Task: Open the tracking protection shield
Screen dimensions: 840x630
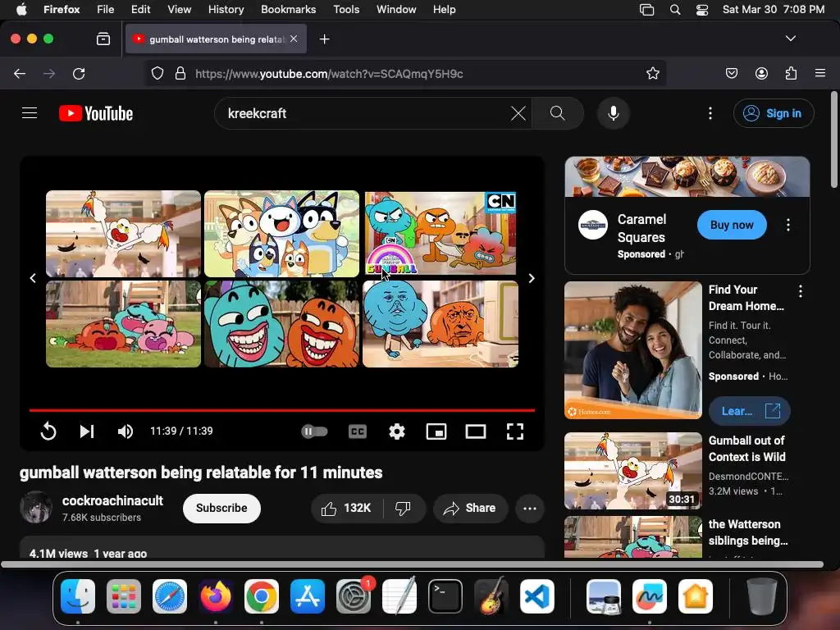Action: [x=157, y=73]
